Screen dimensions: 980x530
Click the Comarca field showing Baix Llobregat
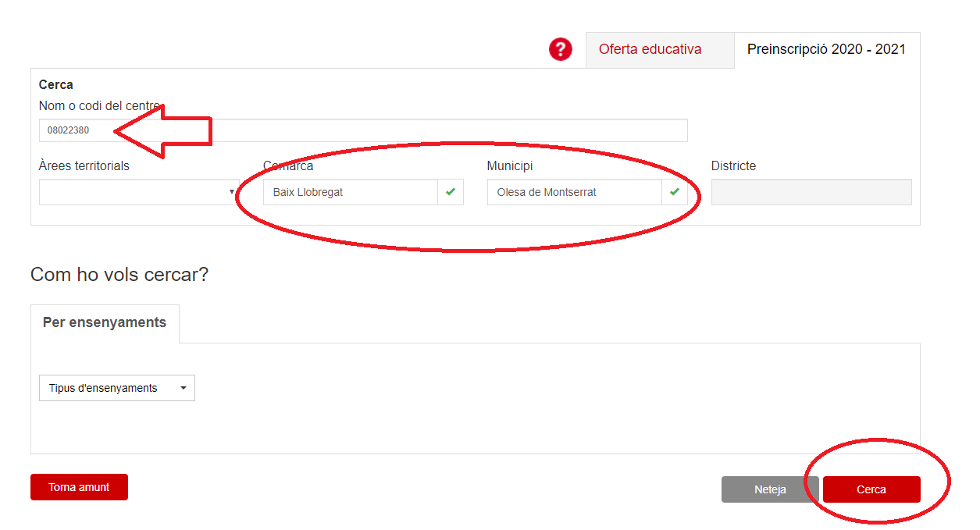pos(350,192)
